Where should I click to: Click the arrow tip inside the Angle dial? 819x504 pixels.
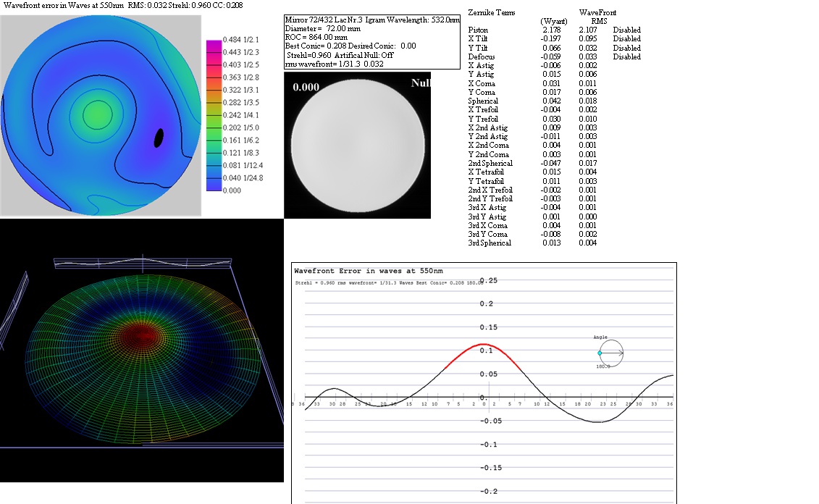[x=622, y=353]
